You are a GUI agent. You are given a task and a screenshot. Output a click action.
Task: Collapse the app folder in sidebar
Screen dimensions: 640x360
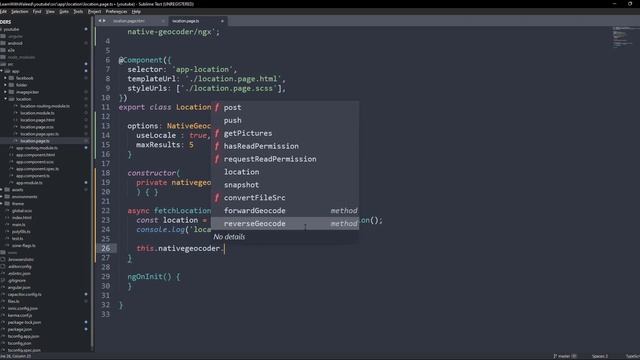[x=2, y=71]
